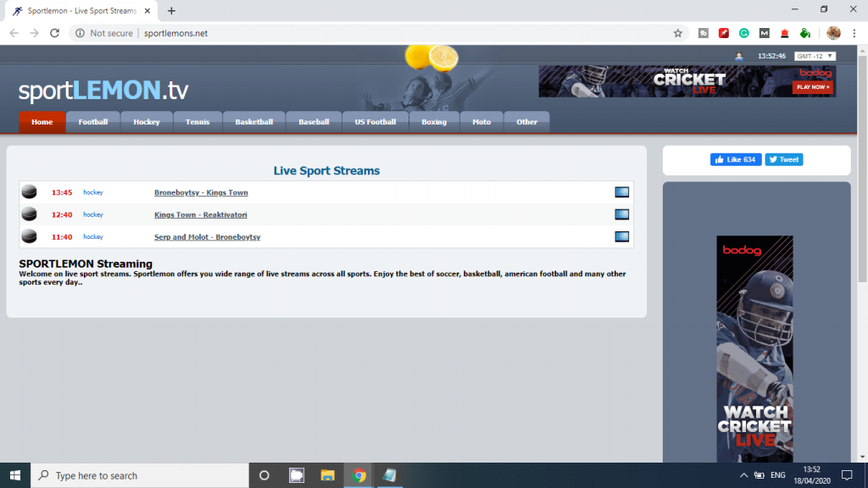Open stream icon for Serp and Molot - Broneboytsy
The image size is (868, 488).
[x=621, y=236]
